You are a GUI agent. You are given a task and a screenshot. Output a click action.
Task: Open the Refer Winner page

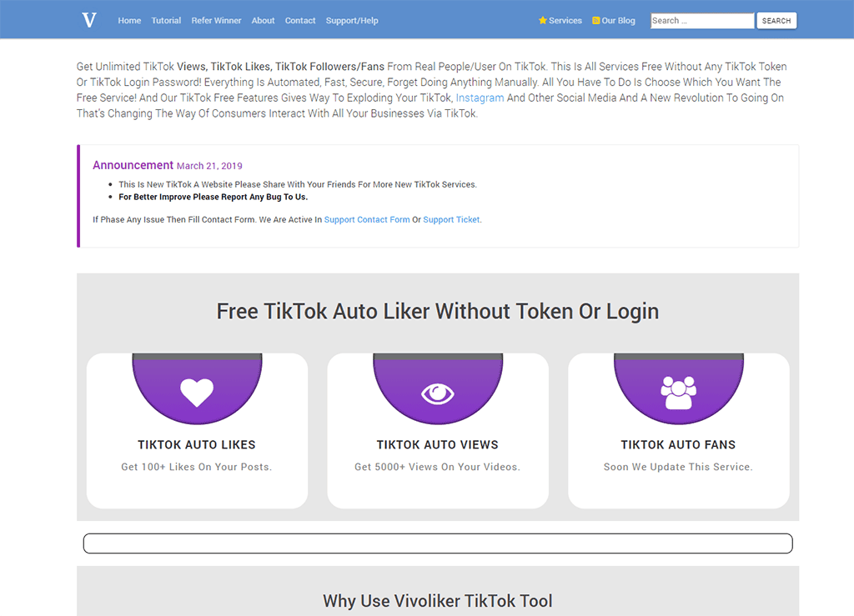[x=216, y=21]
